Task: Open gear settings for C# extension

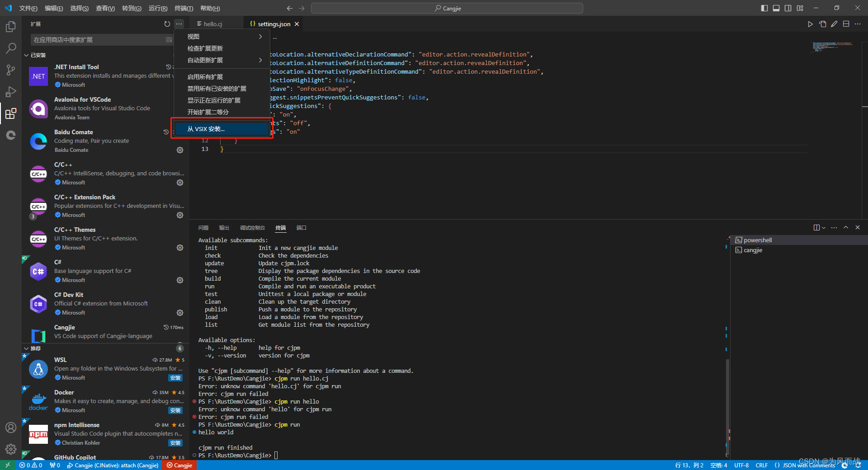Action: [x=180, y=280]
